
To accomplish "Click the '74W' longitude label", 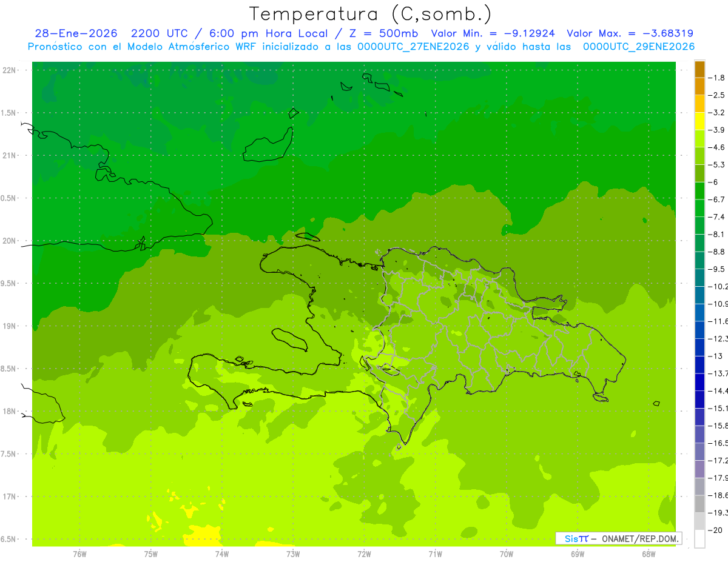I will click(222, 554).
